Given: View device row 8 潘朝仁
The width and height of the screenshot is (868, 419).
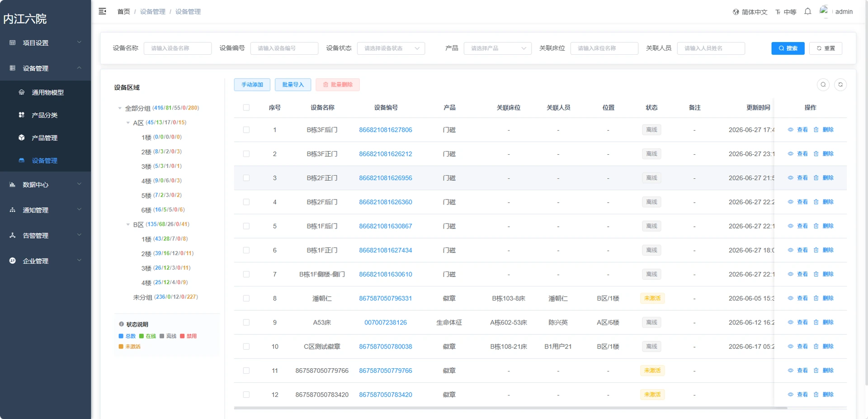Looking at the screenshot, I should coord(798,298).
